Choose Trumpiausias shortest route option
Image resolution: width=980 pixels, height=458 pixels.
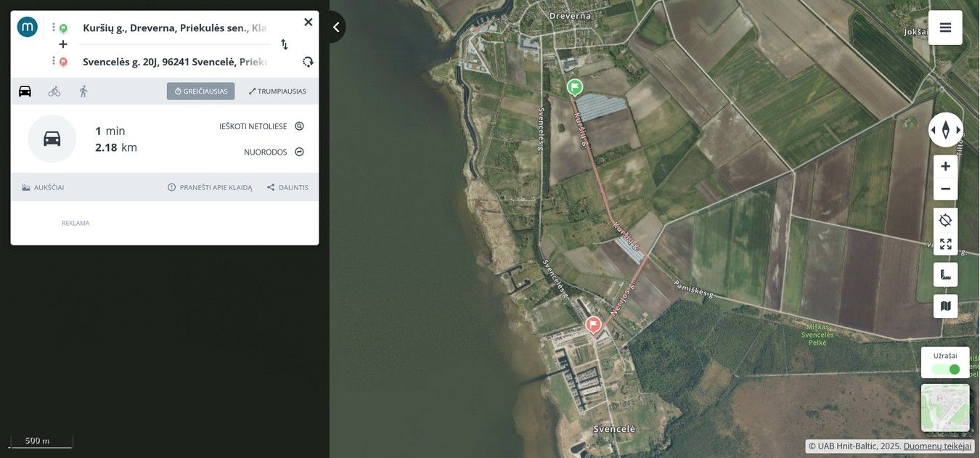277,91
